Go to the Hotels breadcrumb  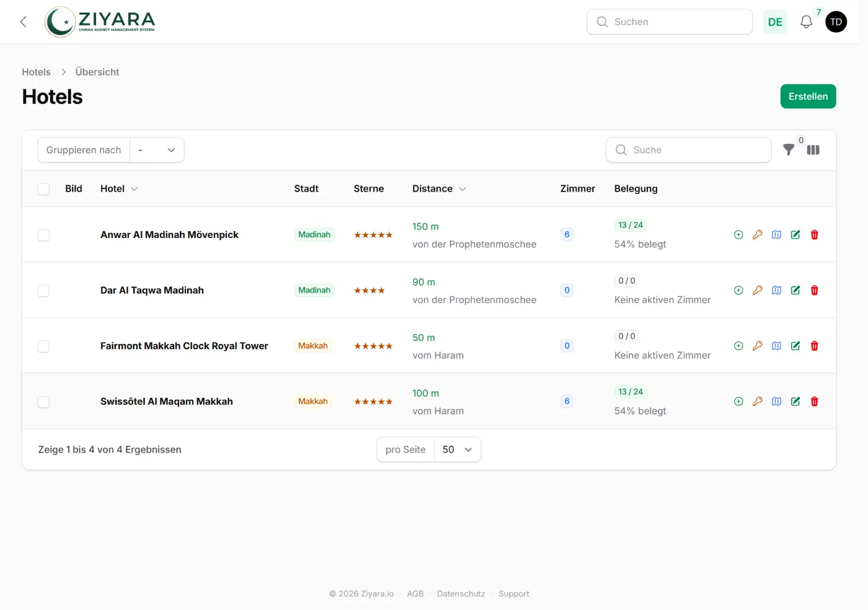[x=36, y=72]
